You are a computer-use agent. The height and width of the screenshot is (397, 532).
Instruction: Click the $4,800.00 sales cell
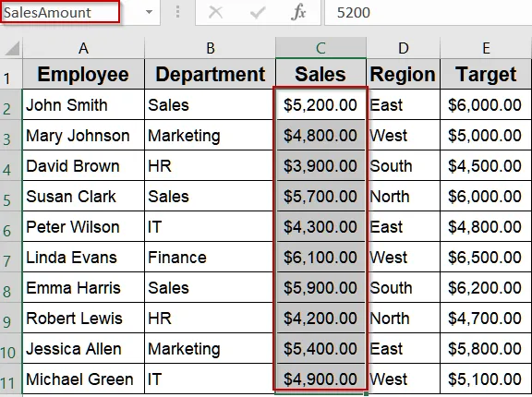[321, 136]
